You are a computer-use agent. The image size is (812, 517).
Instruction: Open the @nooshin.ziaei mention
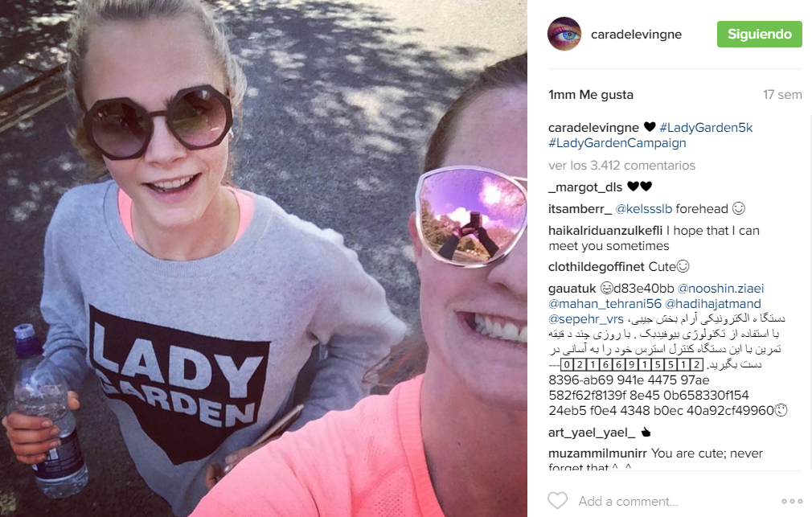click(721, 289)
